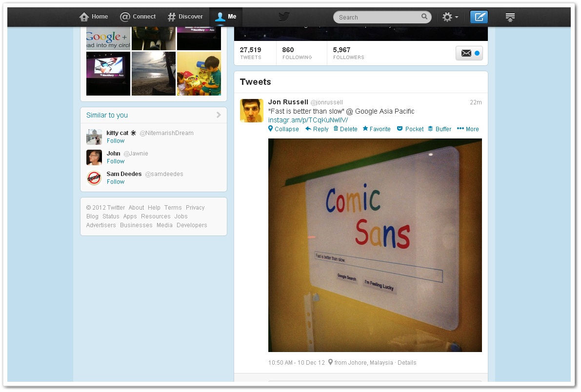Open the Businesses footer link
This screenshot has height=392, width=581.
click(137, 225)
